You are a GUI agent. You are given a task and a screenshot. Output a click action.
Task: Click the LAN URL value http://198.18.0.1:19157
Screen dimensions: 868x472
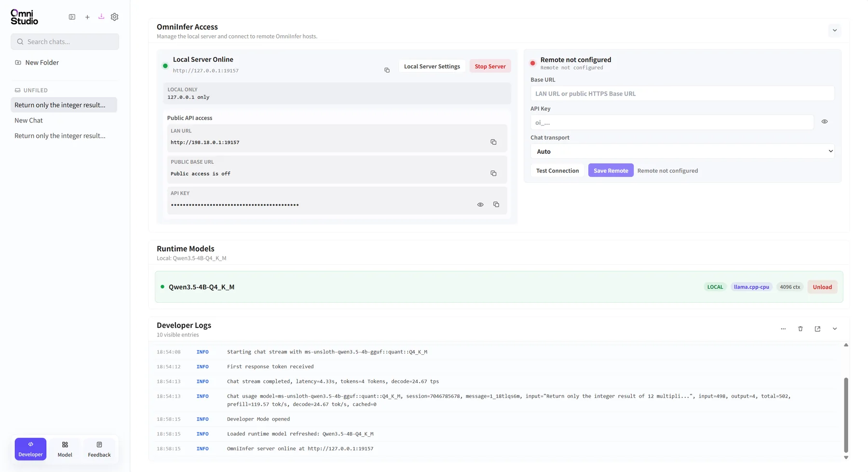pyautogui.click(x=205, y=142)
